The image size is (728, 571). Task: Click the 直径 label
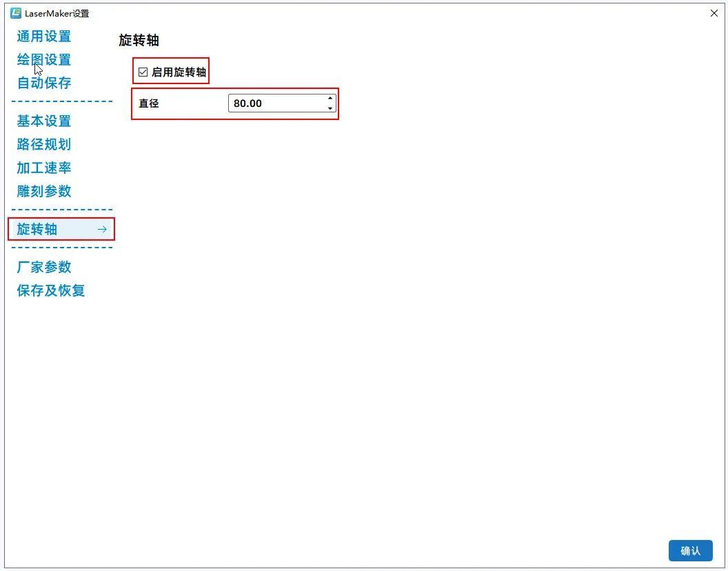click(149, 103)
